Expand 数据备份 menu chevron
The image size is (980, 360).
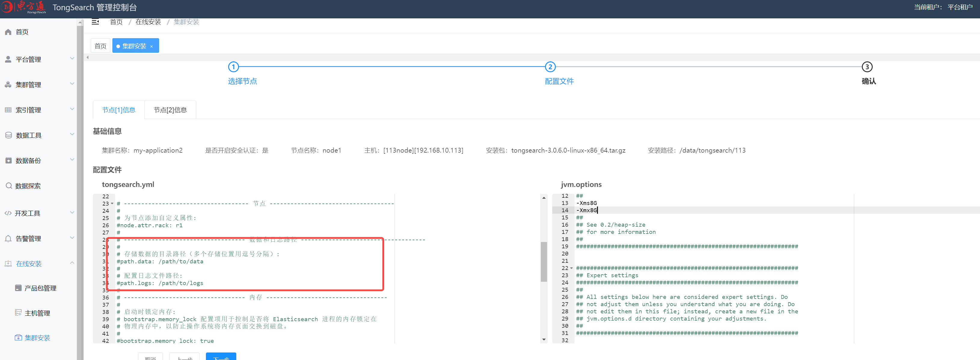tap(72, 160)
